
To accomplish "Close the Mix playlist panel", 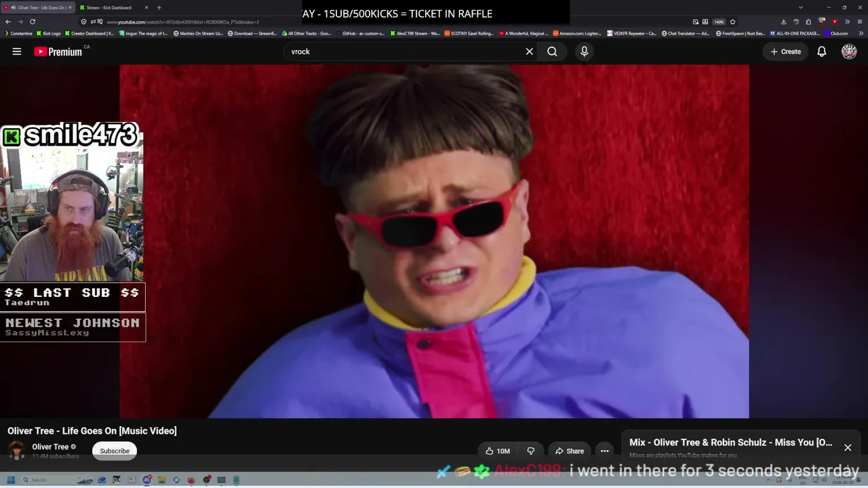I will click(848, 447).
